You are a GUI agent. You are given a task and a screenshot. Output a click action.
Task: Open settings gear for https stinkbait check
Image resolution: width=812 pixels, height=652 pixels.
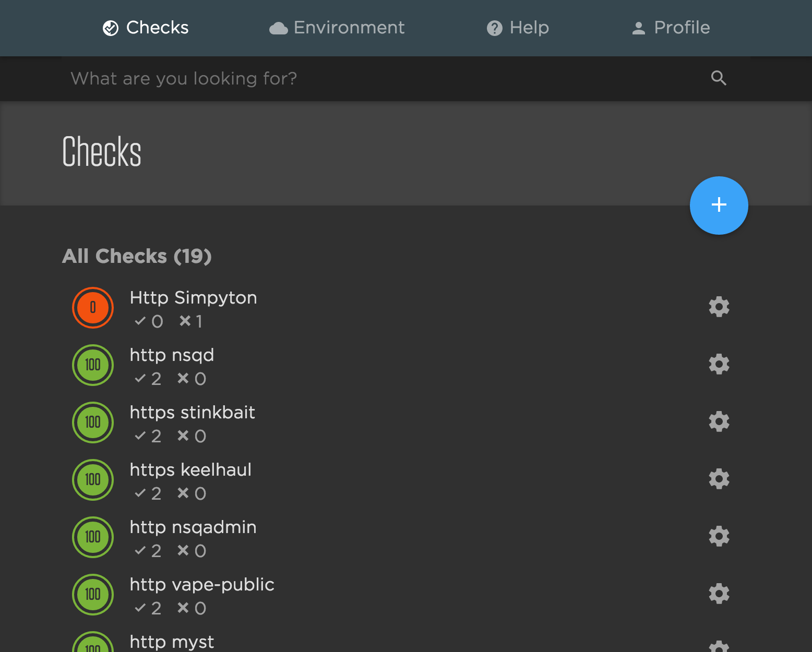(x=719, y=421)
